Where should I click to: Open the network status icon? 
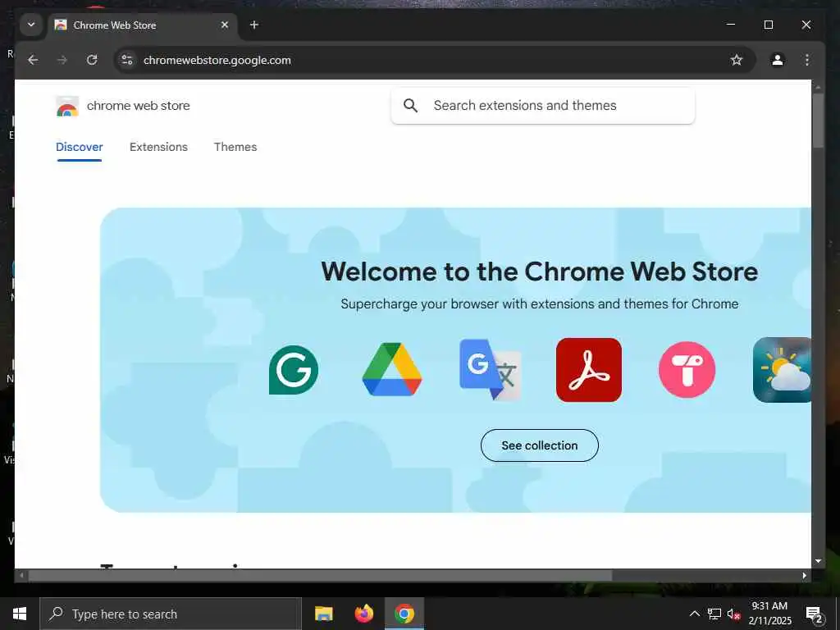[714, 614]
